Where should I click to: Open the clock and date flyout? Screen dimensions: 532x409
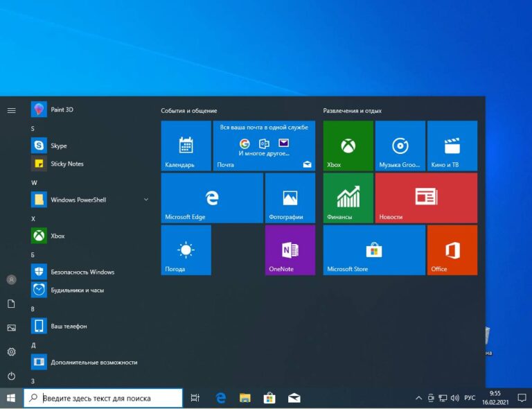(x=495, y=398)
